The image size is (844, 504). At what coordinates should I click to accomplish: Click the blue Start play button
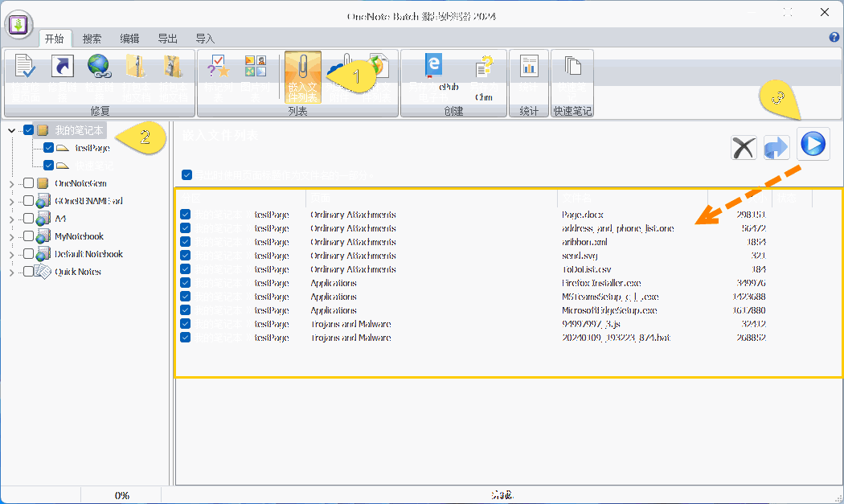click(x=813, y=145)
